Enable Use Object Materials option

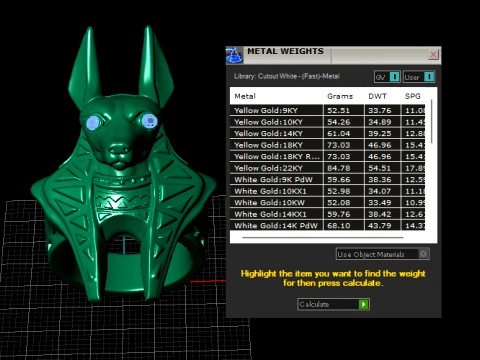pyautogui.click(x=382, y=254)
